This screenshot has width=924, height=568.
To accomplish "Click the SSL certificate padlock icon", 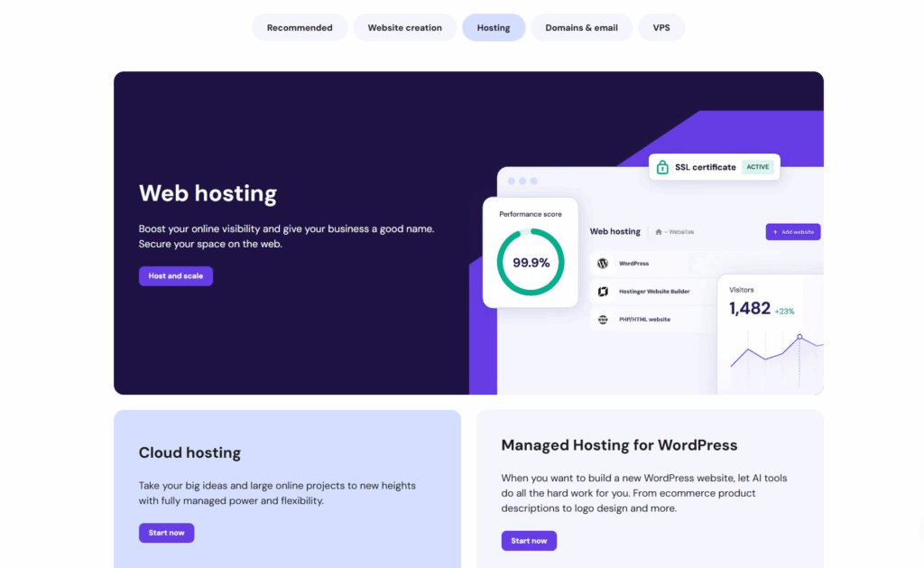I will click(x=662, y=167).
